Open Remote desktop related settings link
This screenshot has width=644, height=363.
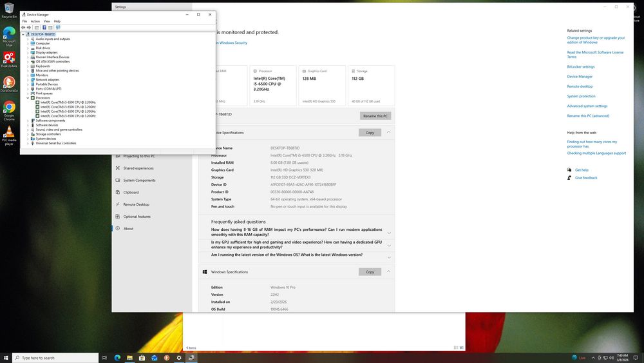(x=580, y=86)
